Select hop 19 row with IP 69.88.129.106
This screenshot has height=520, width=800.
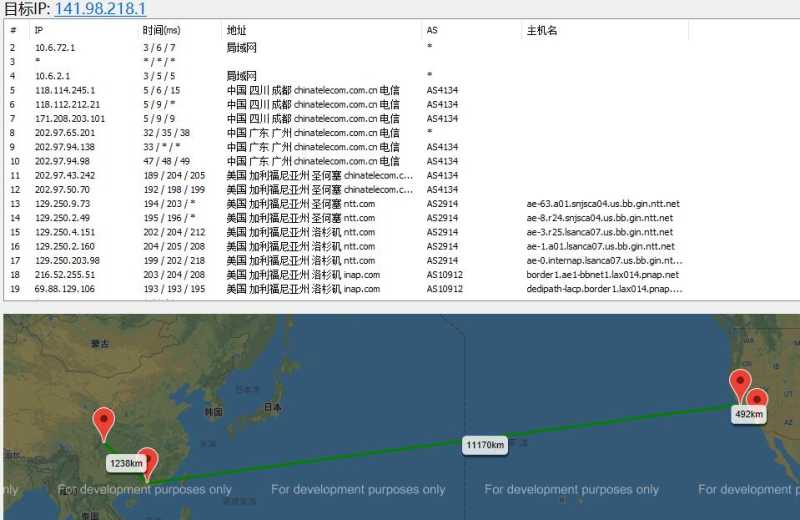coord(347,289)
